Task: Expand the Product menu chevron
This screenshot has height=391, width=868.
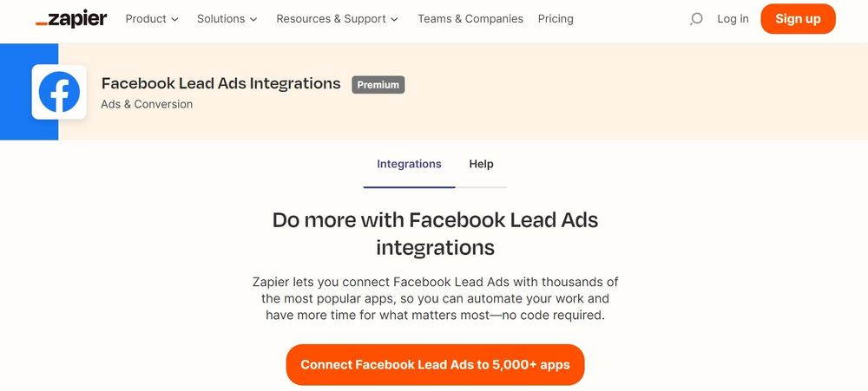Action: pos(175,19)
